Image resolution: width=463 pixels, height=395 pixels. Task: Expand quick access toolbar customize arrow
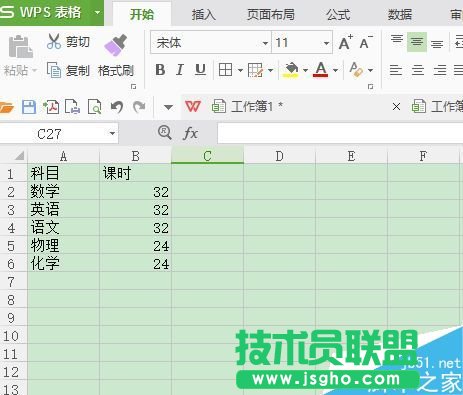[x=168, y=107]
